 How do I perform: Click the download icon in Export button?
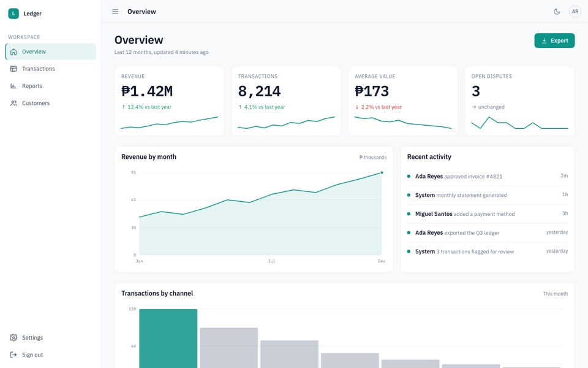pos(544,40)
